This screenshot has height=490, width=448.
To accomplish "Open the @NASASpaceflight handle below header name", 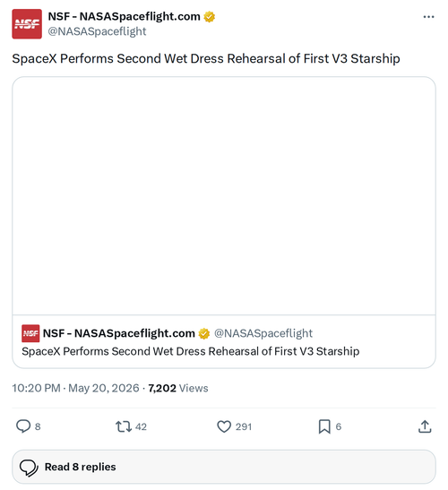I will 97,31.
